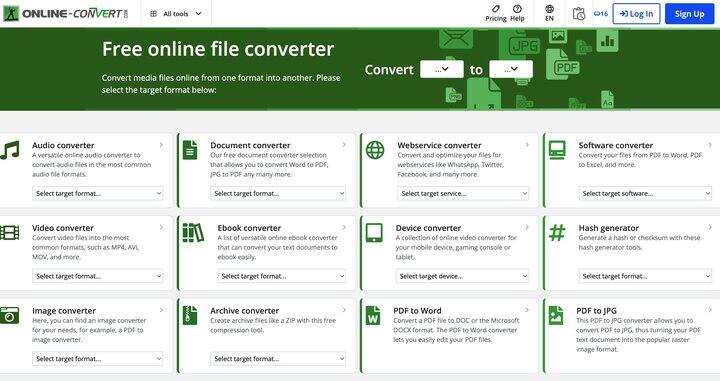This screenshot has height=381, width=720.
Task: Click the arrow chevron on Video converter card
Action: point(161,227)
